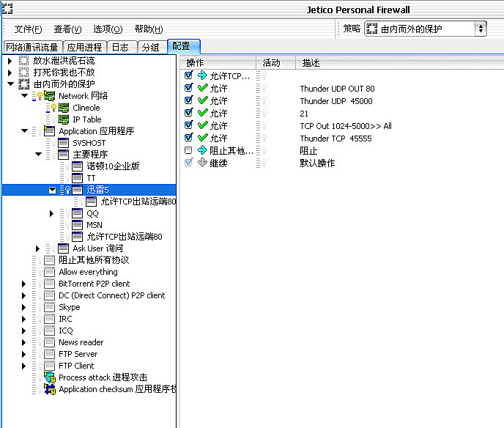Expand the QQ tree node
504x428 pixels.
(52, 213)
